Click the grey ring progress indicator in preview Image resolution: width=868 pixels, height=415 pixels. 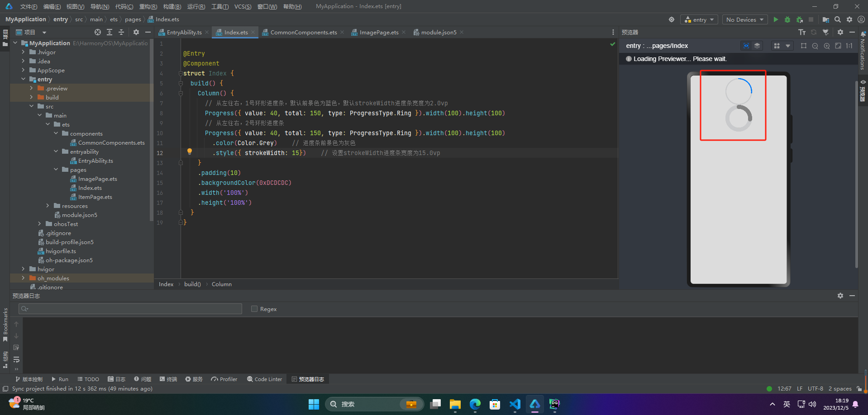739,118
